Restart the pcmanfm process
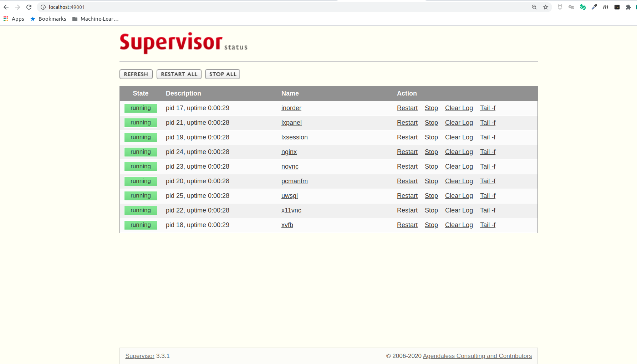Image resolution: width=637 pixels, height=364 pixels. pos(407,181)
